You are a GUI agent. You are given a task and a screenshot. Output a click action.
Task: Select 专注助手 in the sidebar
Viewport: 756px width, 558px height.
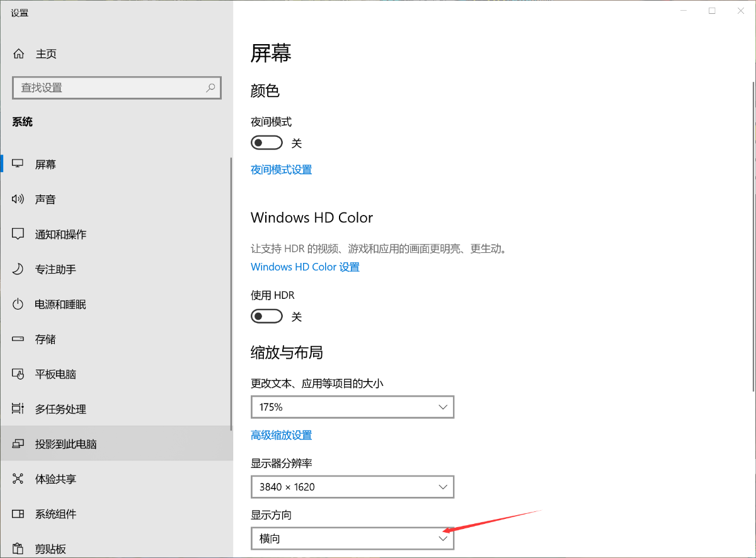click(x=117, y=269)
